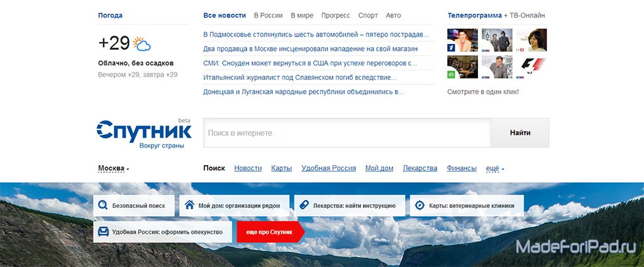
Task: Click Карты: ветеринарные клиники tile
Action: pyautogui.click(x=467, y=205)
